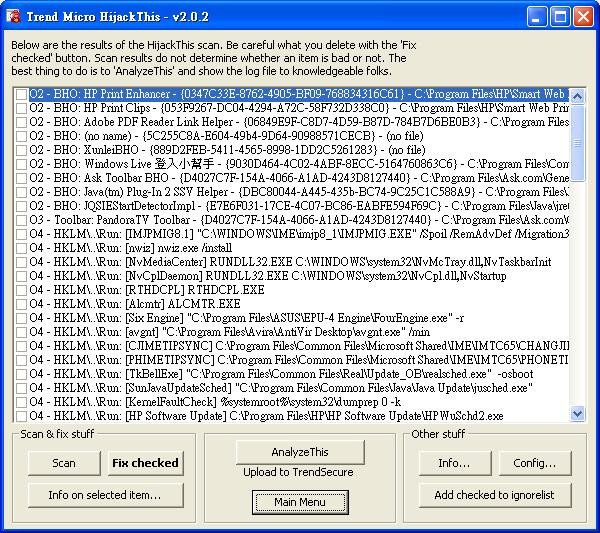Image resolution: width=600 pixels, height=533 pixels.
Task: Select the avgnt.exe /min row text
Action: click(230, 332)
